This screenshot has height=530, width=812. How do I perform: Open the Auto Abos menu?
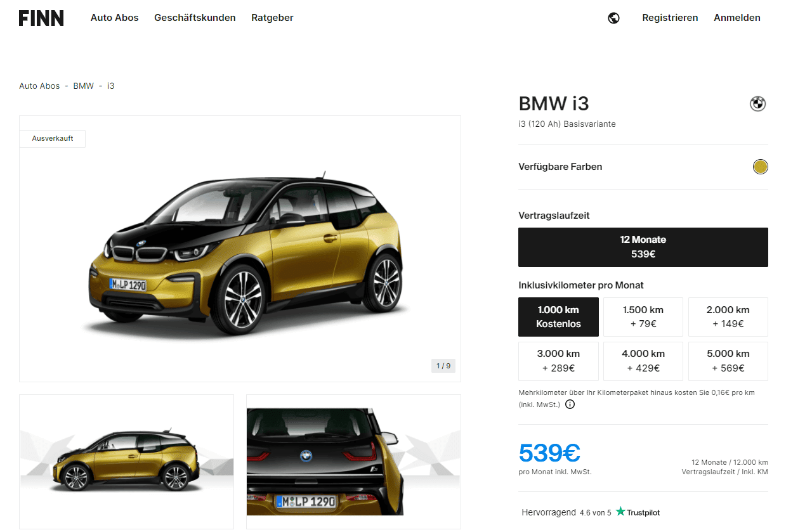click(x=114, y=18)
